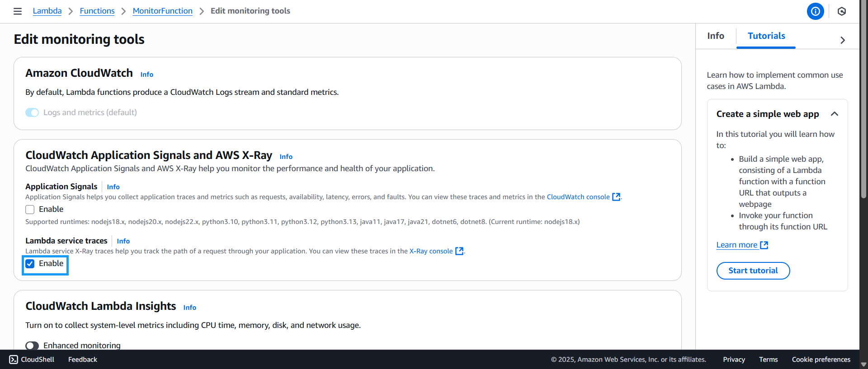Click scrollbar down arrow at bottom right
This screenshot has height=369, width=868.
tap(863, 364)
